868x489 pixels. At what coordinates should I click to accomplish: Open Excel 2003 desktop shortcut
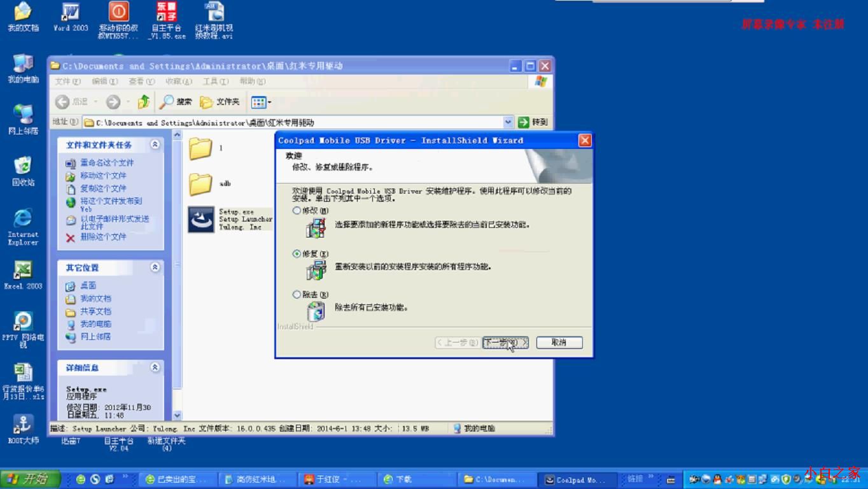coord(23,274)
